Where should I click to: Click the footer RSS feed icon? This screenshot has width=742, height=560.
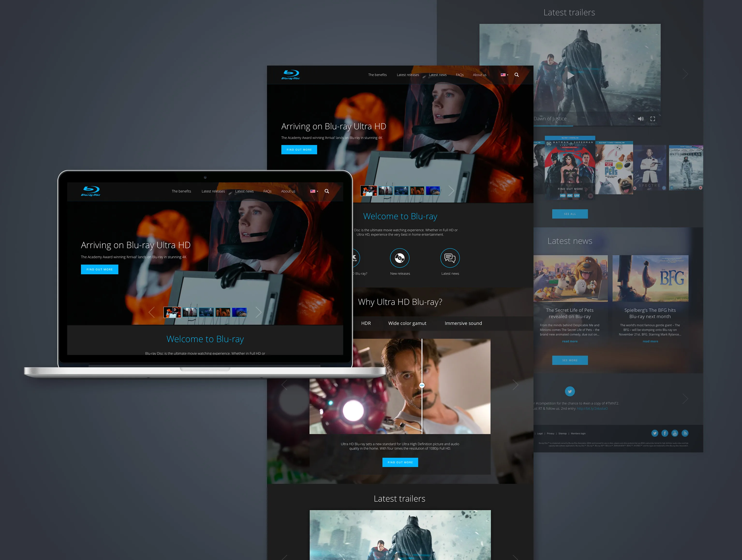685,433
